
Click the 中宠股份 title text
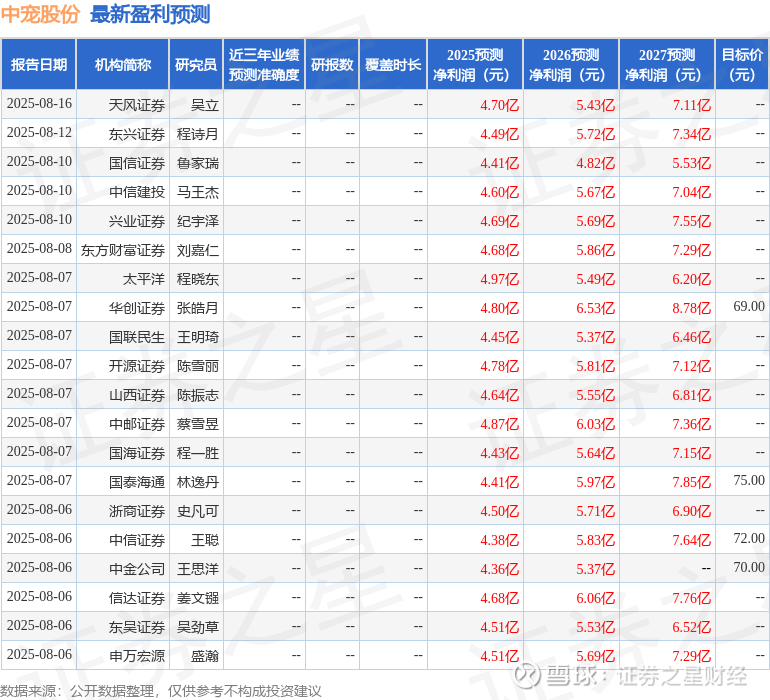click(40, 14)
